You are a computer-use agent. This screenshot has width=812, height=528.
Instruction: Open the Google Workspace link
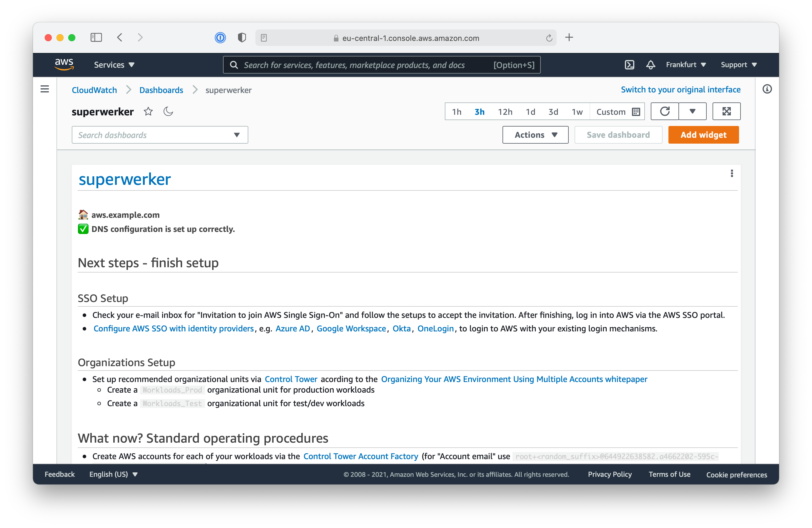[x=351, y=328]
